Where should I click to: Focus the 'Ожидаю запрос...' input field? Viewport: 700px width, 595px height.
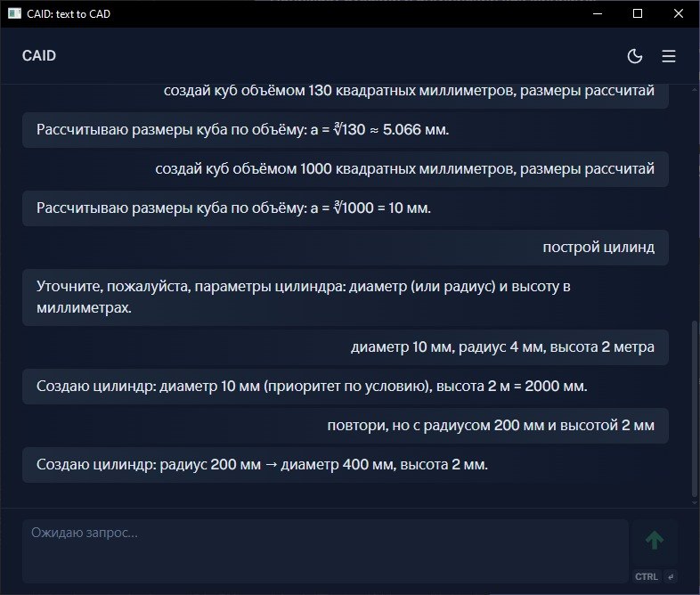[325, 550]
